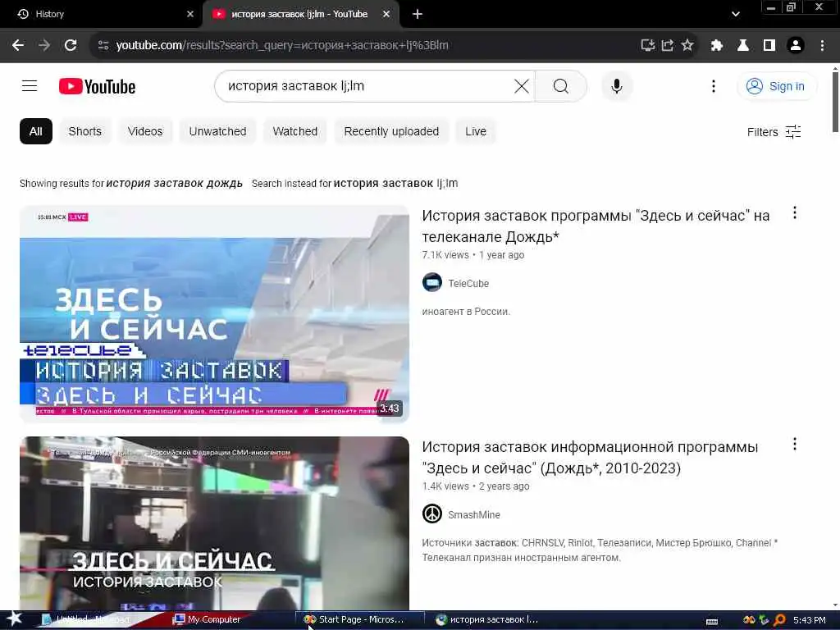This screenshot has width=840, height=630.
Task: Play the first video thumbnail
Action: pyautogui.click(x=214, y=314)
